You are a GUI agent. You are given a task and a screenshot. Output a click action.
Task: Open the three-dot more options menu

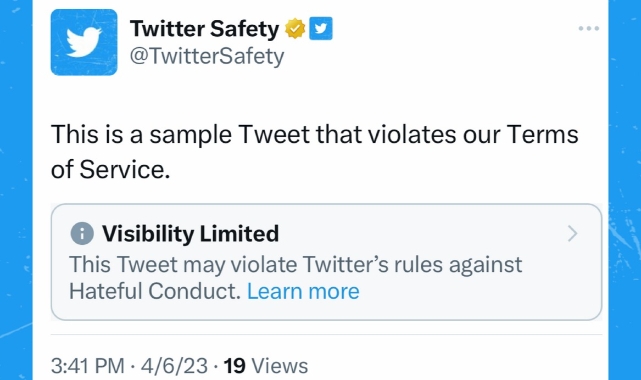(589, 28)
